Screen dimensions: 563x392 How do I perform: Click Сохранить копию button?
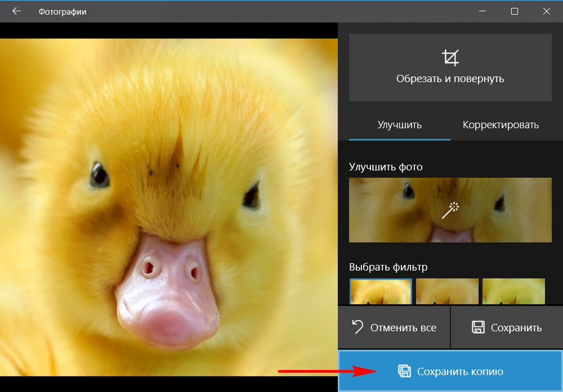[450, 371]
